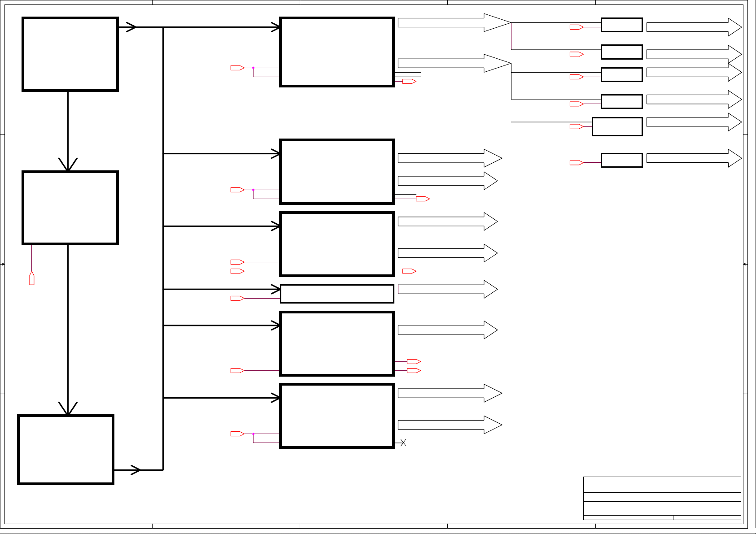Click the red output port right of the top center block
This screenshot has width=756, height=534.
coord(410,81)
